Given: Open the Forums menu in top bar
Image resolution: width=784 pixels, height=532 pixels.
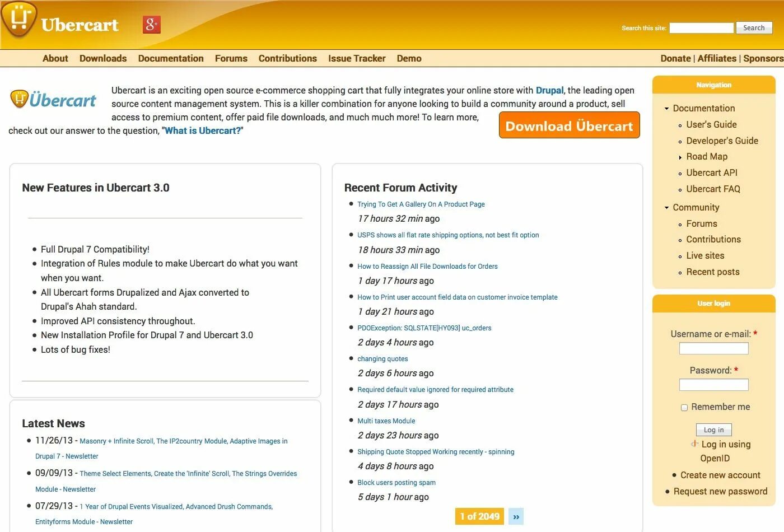Looking at the screenshot, I should coord(231,58).
